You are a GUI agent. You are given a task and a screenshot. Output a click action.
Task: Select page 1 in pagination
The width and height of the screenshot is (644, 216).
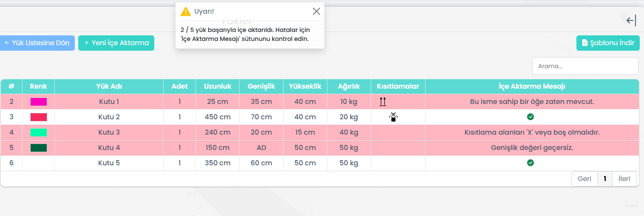604,179
